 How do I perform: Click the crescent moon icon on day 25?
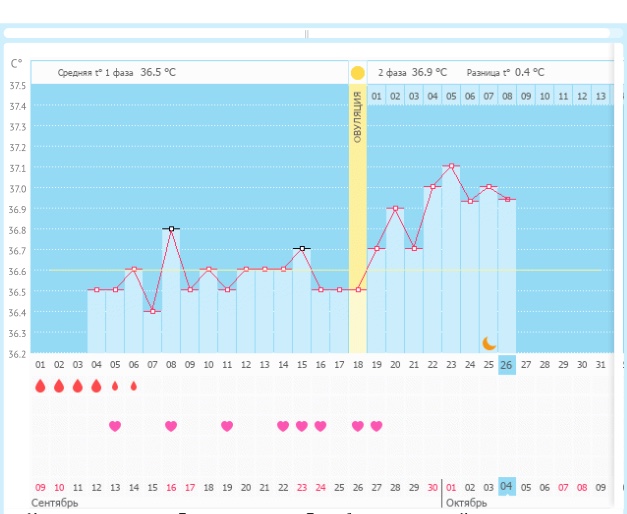pos(489,343)
